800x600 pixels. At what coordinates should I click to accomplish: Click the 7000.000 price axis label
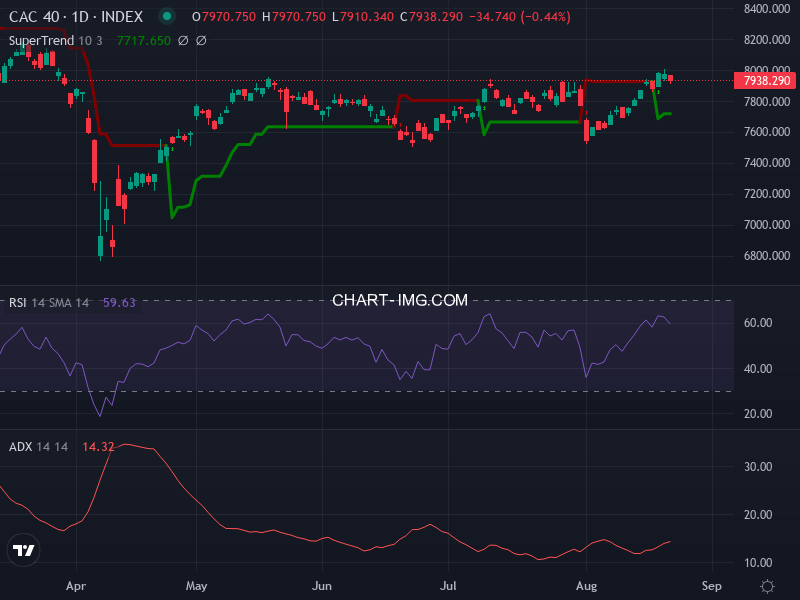767,224
